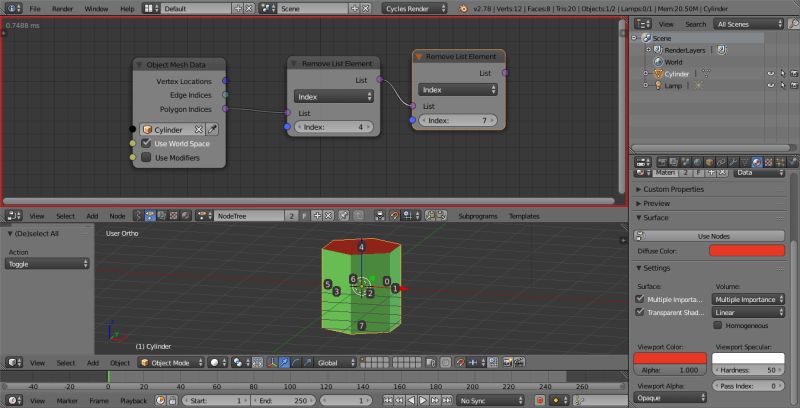The width and height of the screenshot is (800, 408).
Task: Open the Constraints properties tab
Action: point(721,162)
